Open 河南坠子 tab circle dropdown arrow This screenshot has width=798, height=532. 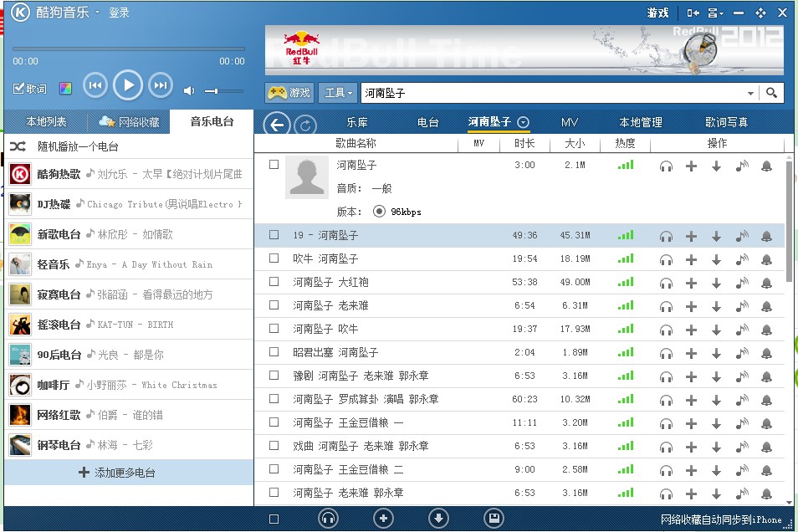tap(523, 122)
